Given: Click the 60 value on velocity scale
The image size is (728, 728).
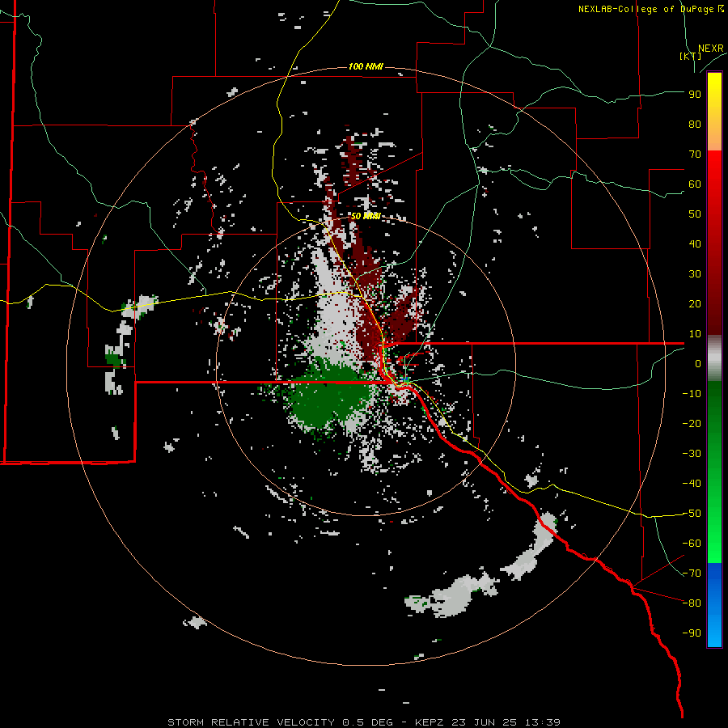Looking at the screenshot, I should [695, 184].
